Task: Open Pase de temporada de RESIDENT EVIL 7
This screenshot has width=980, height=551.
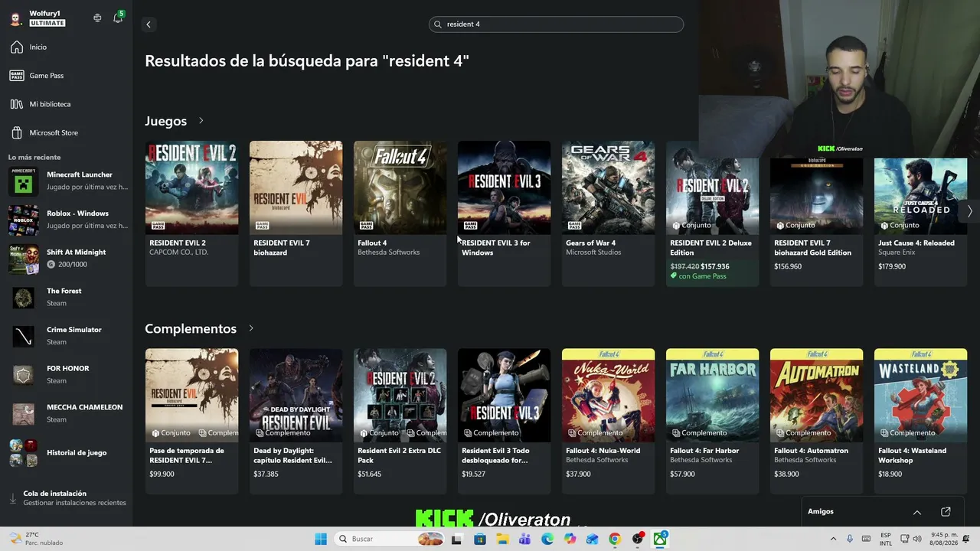Action: 191,422
